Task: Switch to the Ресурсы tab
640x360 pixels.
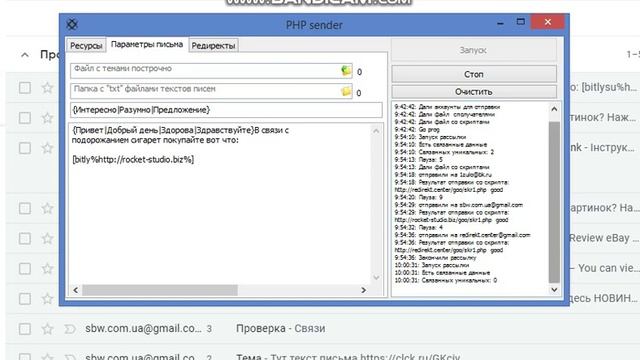Action: coord(86,45)
